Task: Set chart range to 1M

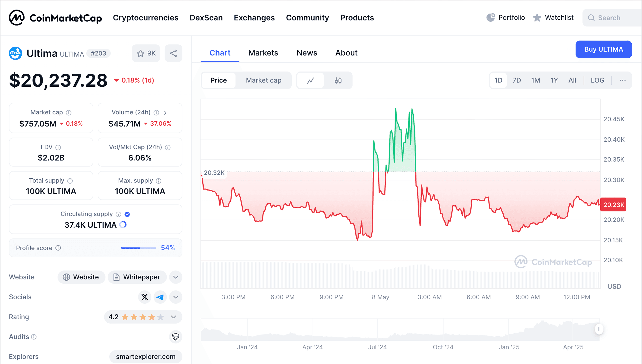Action: [536, 80]
